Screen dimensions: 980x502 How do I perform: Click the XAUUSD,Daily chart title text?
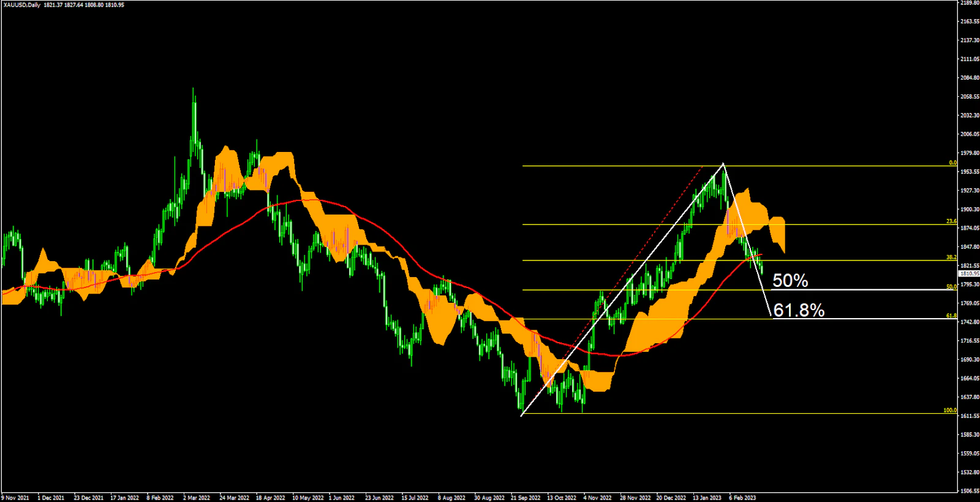coord(21,5)
